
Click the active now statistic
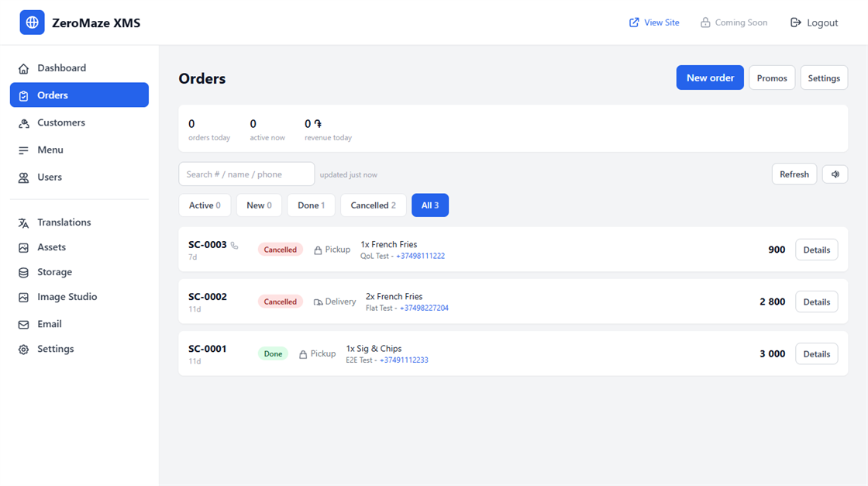tap(267, 130)
